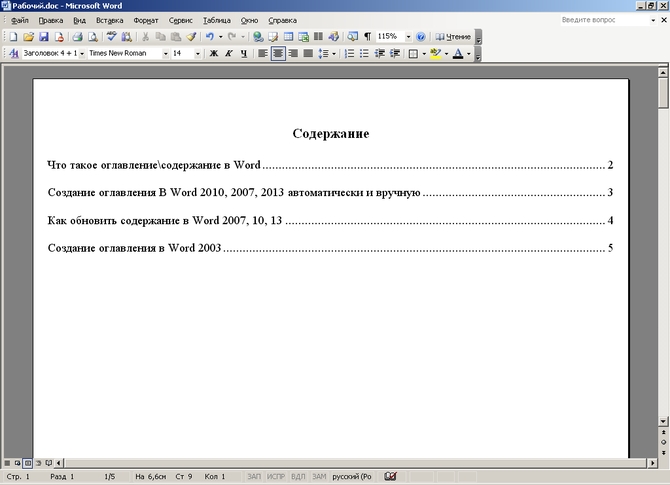
Task: Open the font size 14 dropdown
Action: 198,54
